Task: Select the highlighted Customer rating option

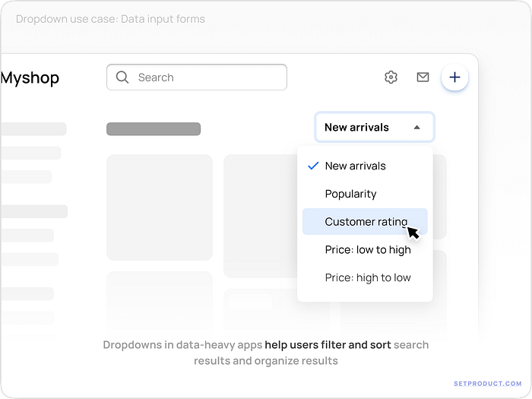Action: point(365,222)
